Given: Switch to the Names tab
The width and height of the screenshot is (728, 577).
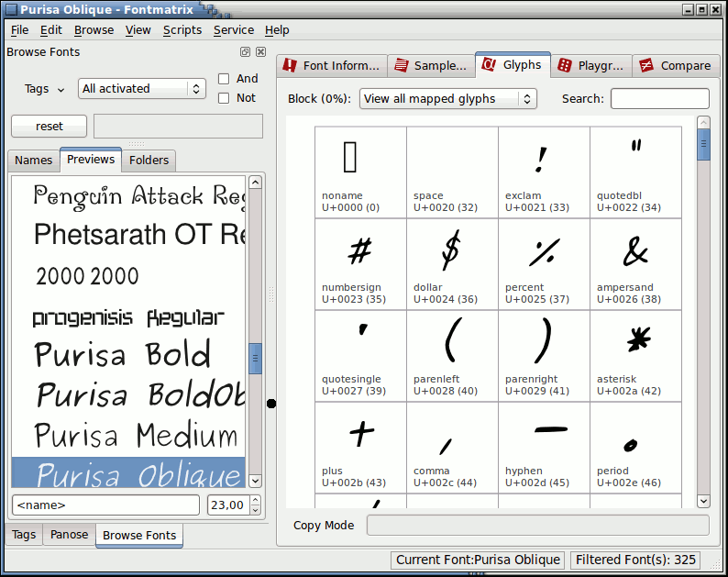Looking at the screenshot, I should pyautogui.click(x=33, y=161).
